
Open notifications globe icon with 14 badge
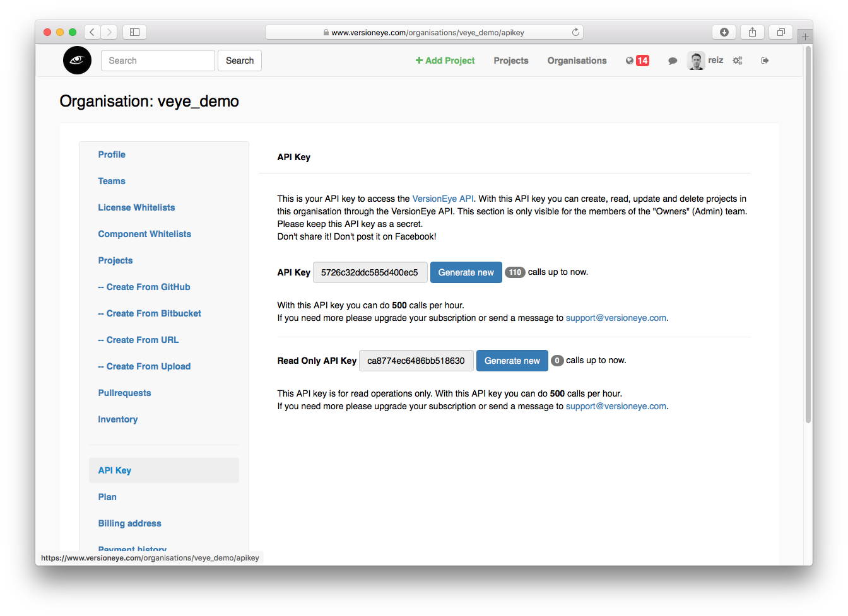click(637, 61)
